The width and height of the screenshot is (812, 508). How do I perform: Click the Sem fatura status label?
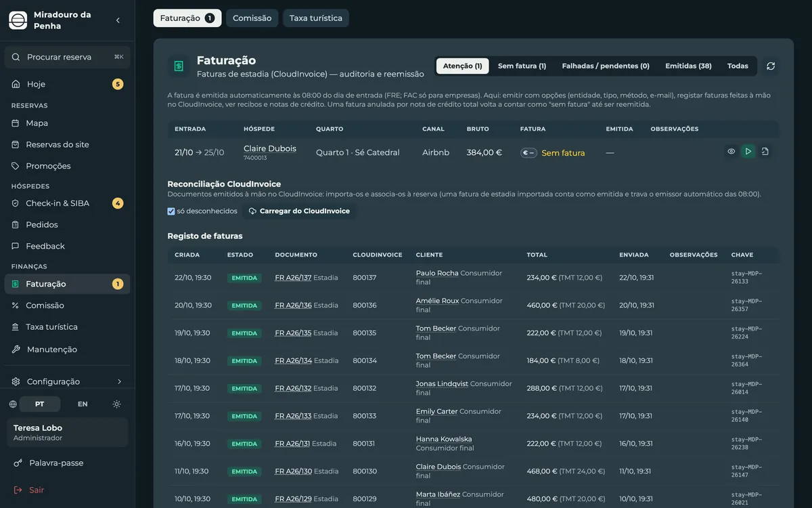[x=563, y=153]
